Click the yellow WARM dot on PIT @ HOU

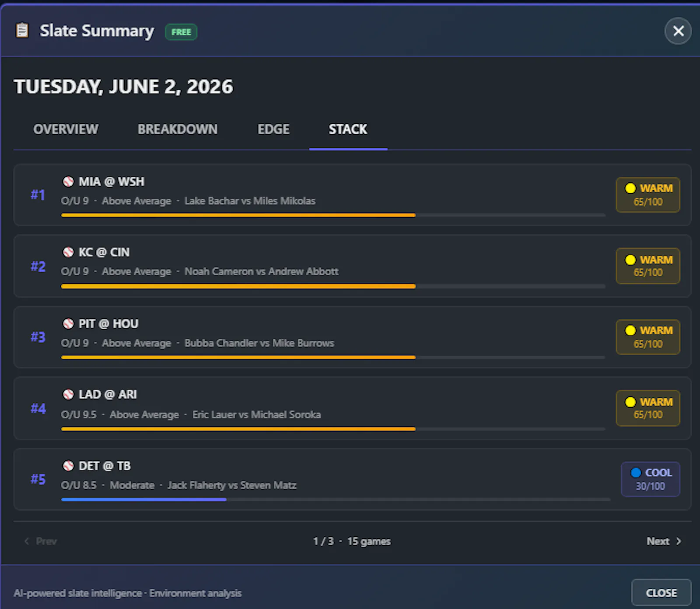(x=630, y=331)
